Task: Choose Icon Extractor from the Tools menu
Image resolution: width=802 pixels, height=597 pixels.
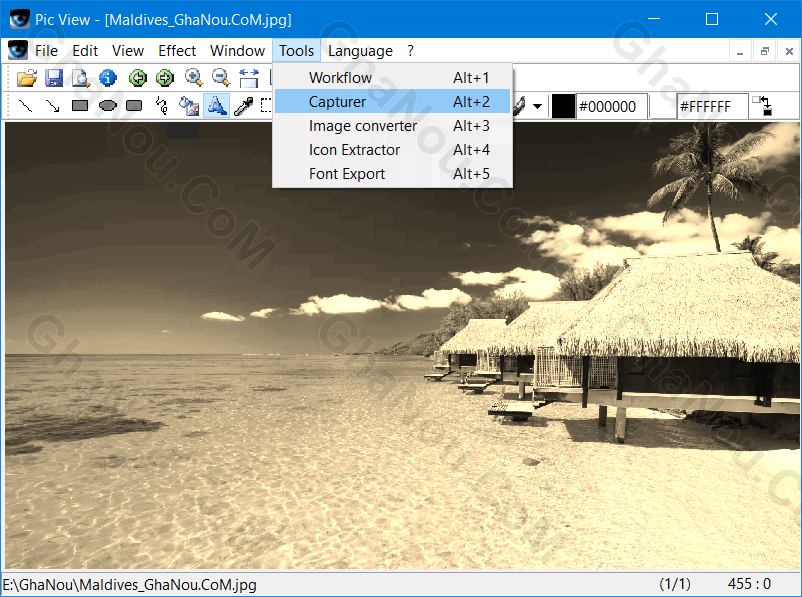Action: point(392,150)
